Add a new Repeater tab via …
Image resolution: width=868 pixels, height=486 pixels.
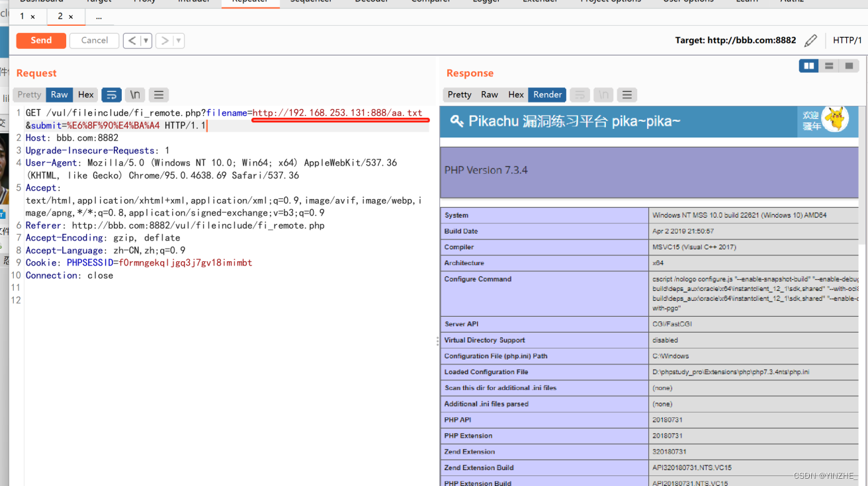point(99,17)
